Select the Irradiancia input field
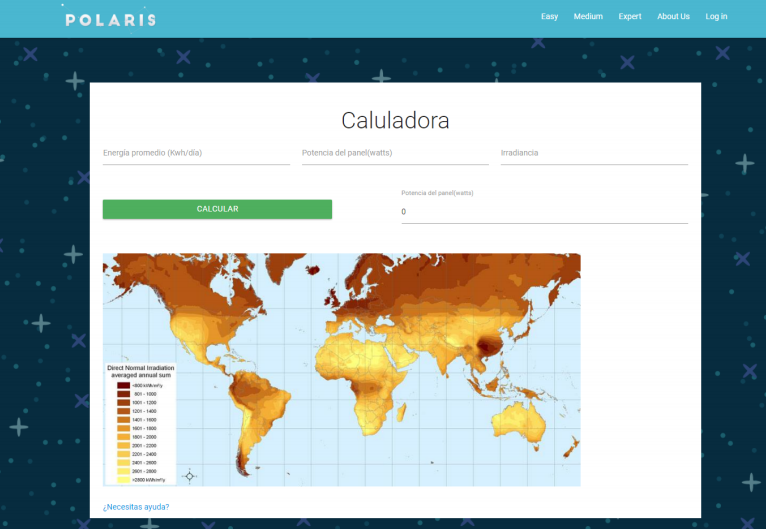 tap(593, 153)
